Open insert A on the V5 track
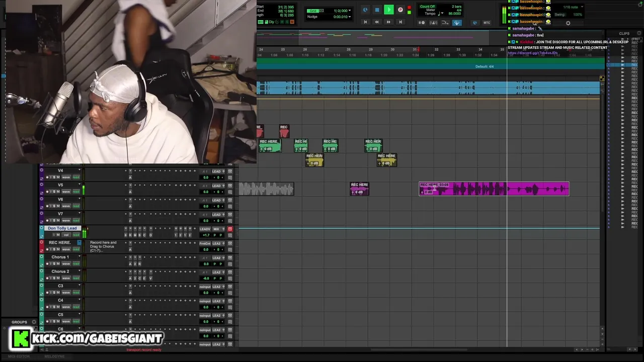Image resolution: width=644 pixels, height=362 pixels. click(x=130, y=192)
